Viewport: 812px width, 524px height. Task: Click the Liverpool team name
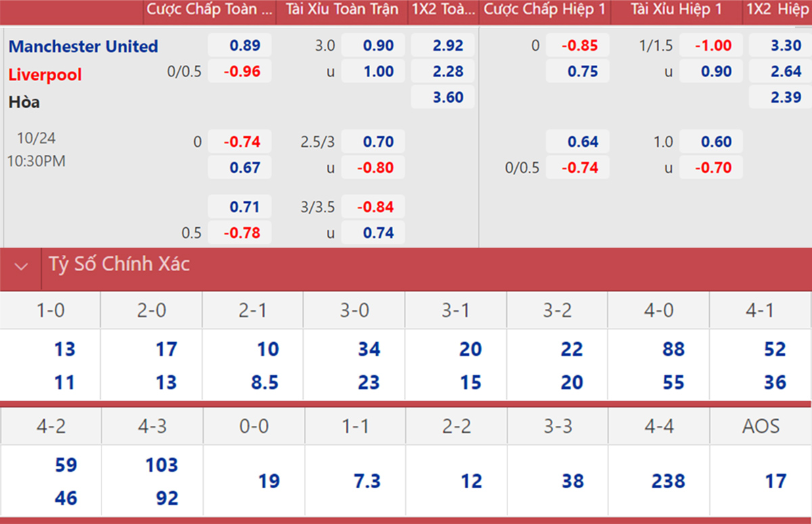coord(45,74)
